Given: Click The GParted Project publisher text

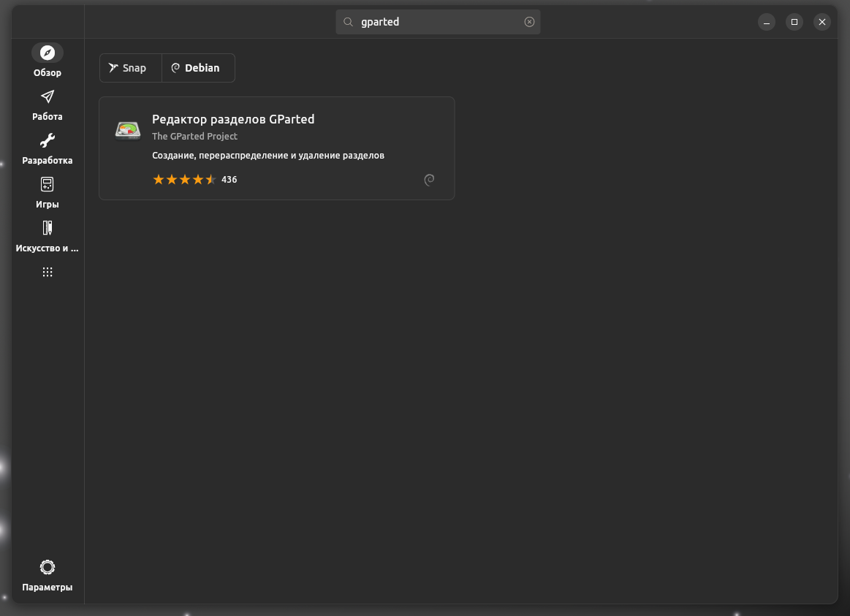Looking at the screenshot, I should point(194,136).
